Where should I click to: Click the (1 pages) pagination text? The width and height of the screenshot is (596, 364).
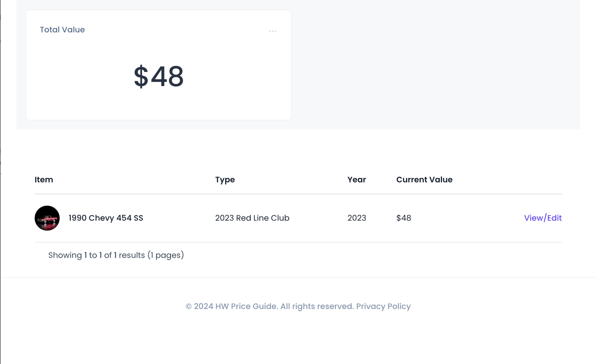[x=166, y=255]
